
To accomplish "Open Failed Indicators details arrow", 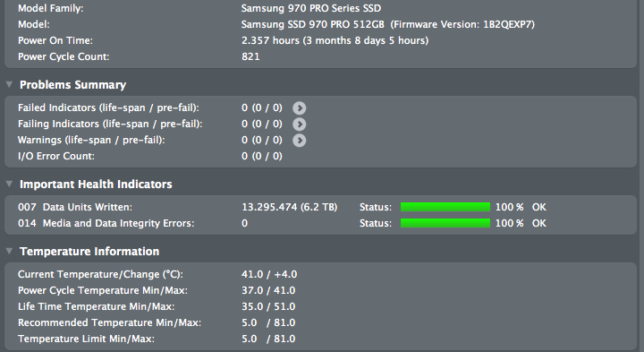I will click(x=299, y=107).
